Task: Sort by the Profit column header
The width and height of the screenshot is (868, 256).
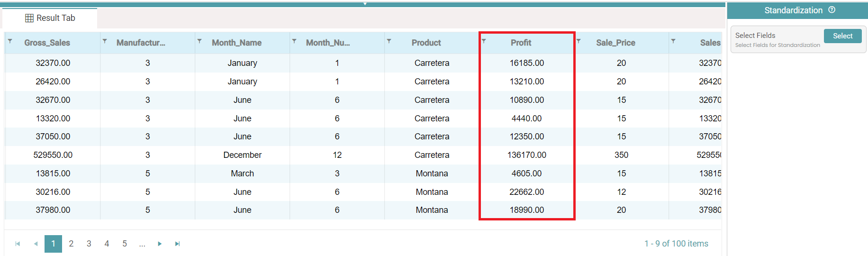Action: 521,43
